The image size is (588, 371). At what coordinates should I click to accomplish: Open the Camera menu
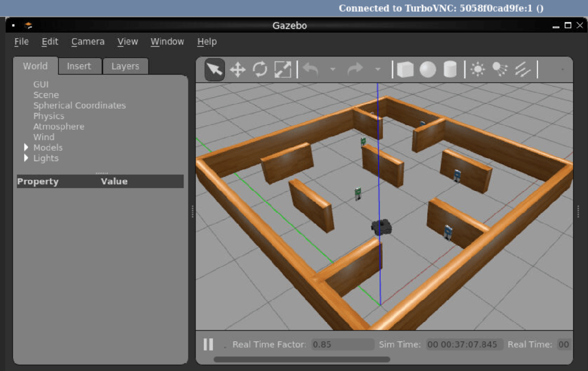click(x=88, y=42)
